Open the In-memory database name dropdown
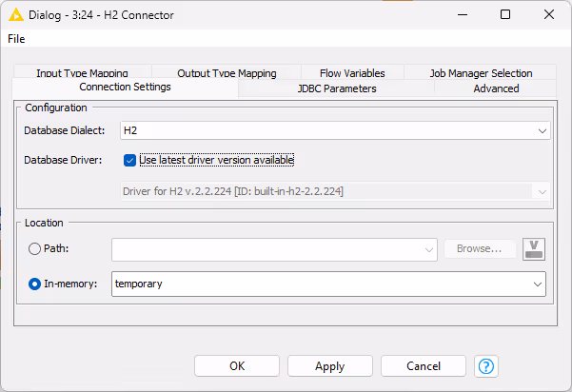Screen dimensions: 572x392 [x=538, y=284]
